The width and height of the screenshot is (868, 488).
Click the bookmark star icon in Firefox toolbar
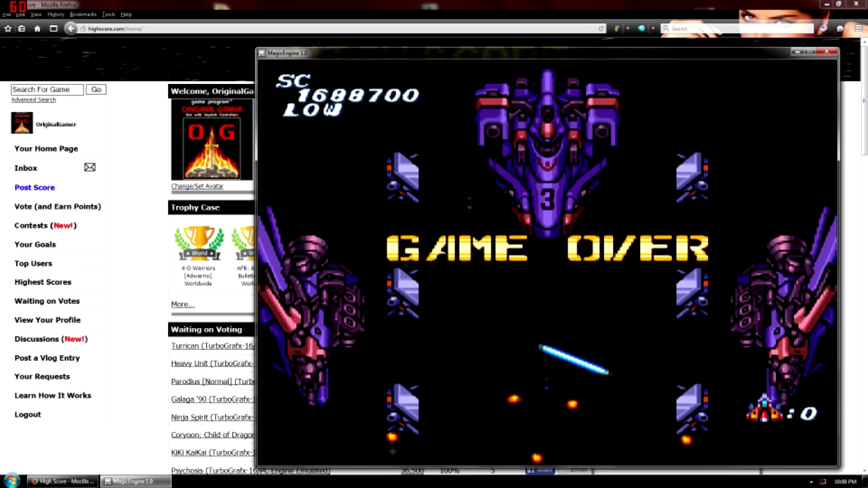pos(8,28)
